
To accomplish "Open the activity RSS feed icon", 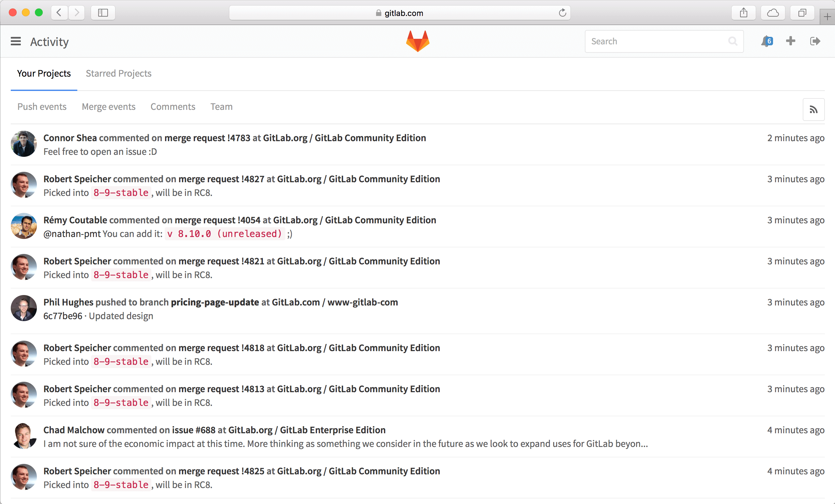I will pyautogui.click(x=813, y=110).
